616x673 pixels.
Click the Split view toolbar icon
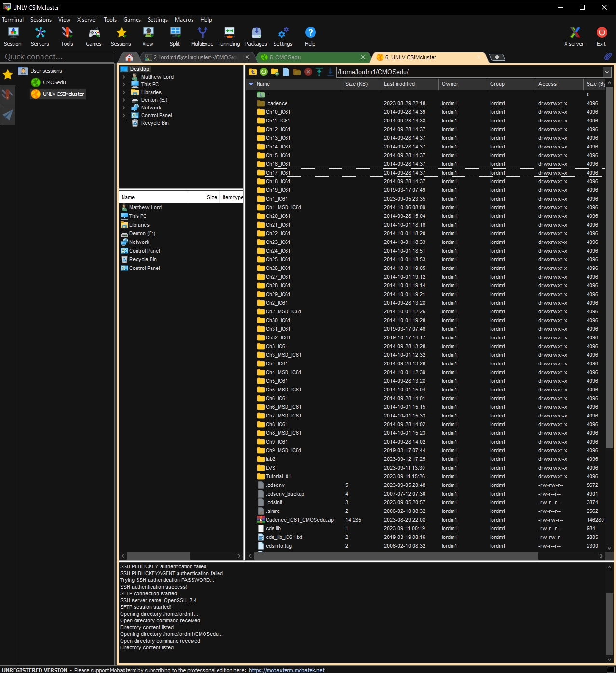click(x=175, y=37)
